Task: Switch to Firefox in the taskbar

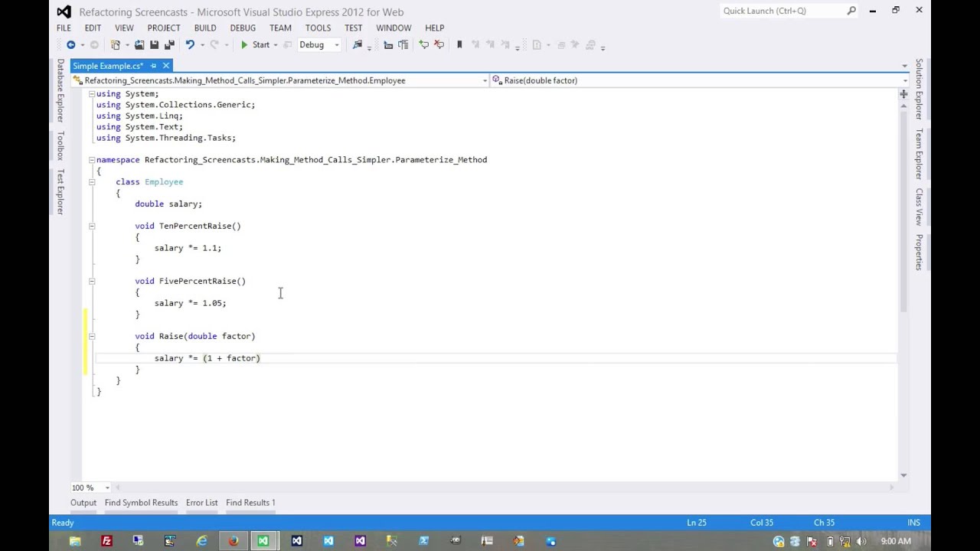Action: pyautogui.click(x=233, y=541)
